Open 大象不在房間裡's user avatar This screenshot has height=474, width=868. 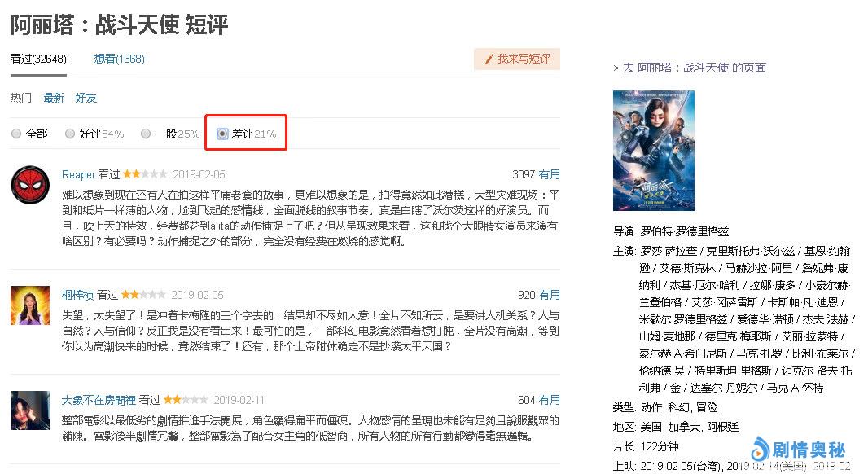click(30, 410)
